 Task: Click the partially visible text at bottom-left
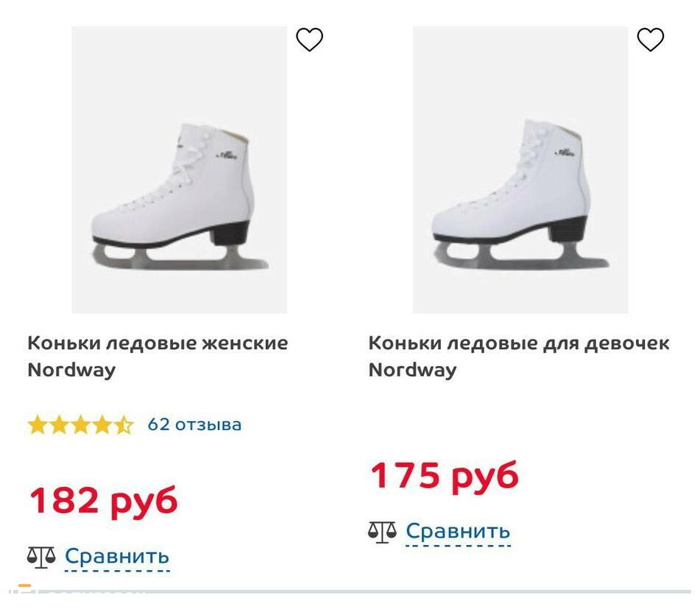88,591
